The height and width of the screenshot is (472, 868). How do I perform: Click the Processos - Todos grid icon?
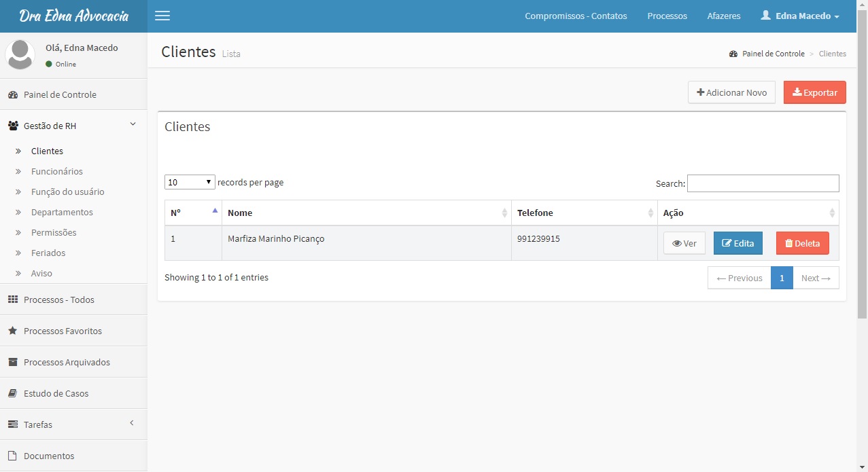12,300
